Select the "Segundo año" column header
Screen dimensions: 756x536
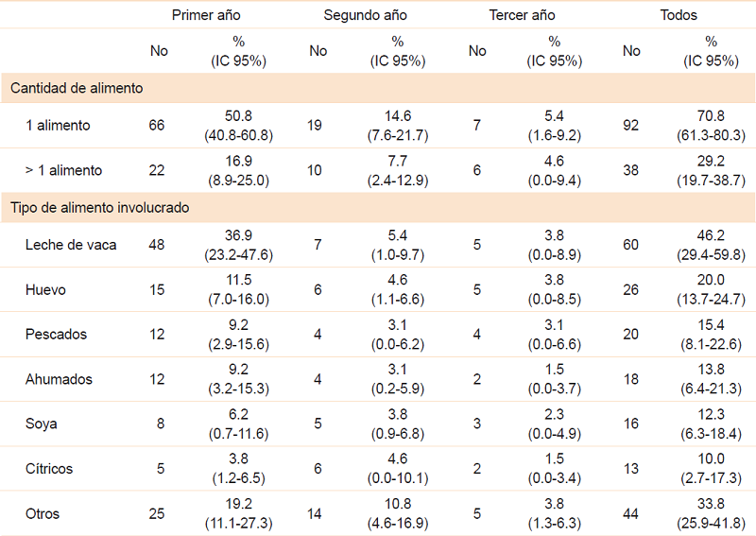pyautogui.click(x=365, y=15)
